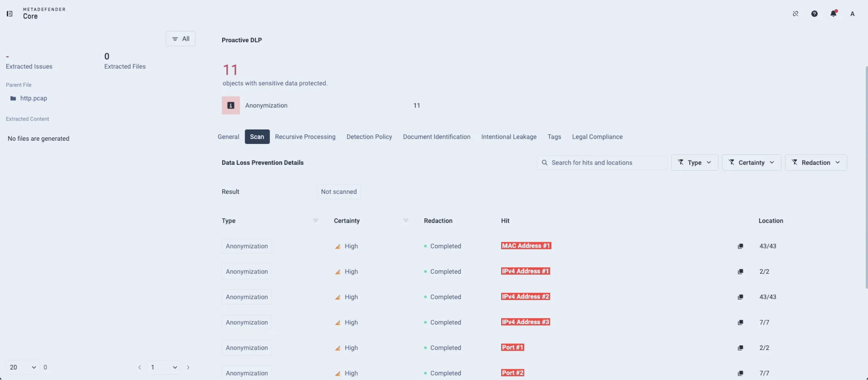
Task: Click the Anonymization summary row
Action: (x=321, y=105)
